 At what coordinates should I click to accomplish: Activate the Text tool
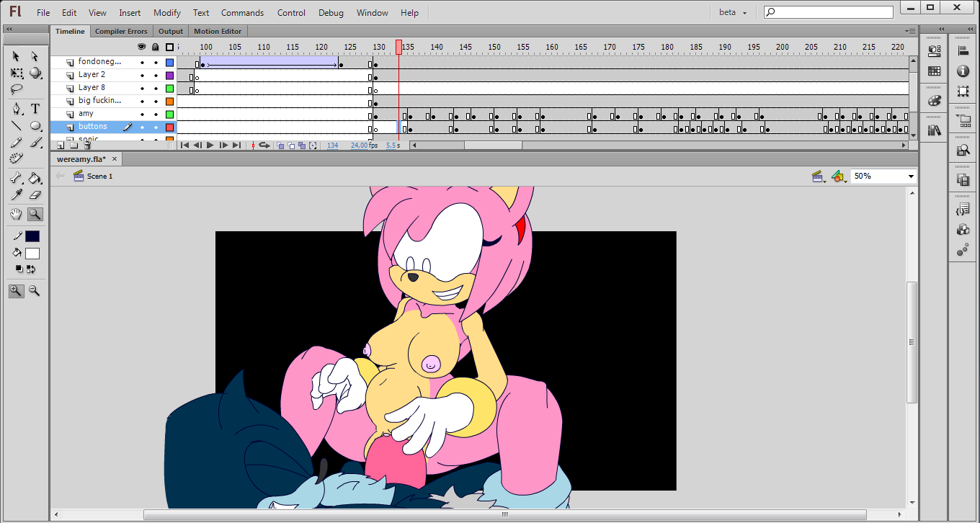coord(35,109)
